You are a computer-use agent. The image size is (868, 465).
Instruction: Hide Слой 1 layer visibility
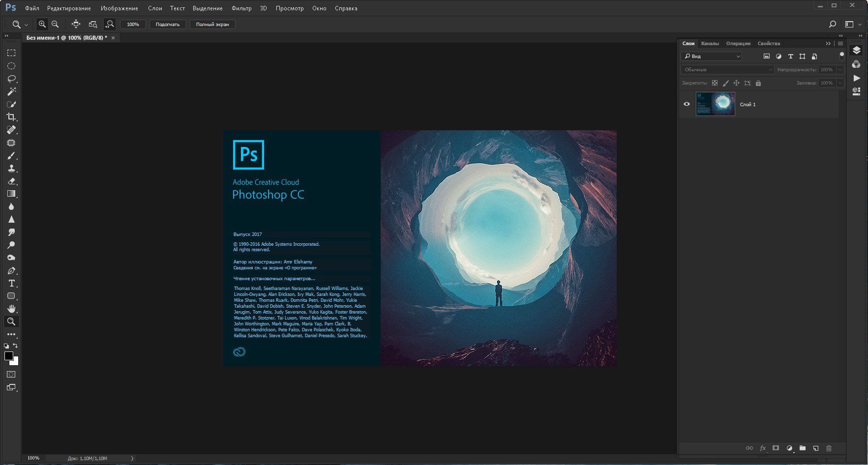(x=687, y=104)
